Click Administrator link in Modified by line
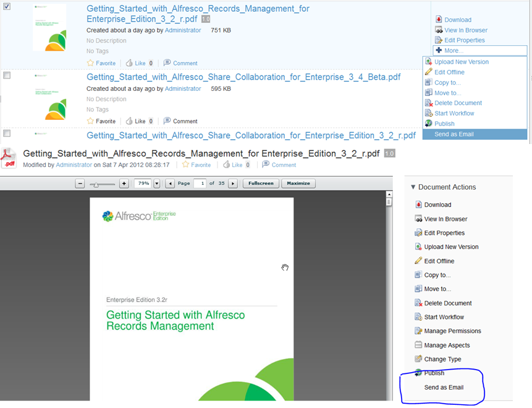Image resolution: width=532 pixels, height=408 pixels. tap(74, 164)
